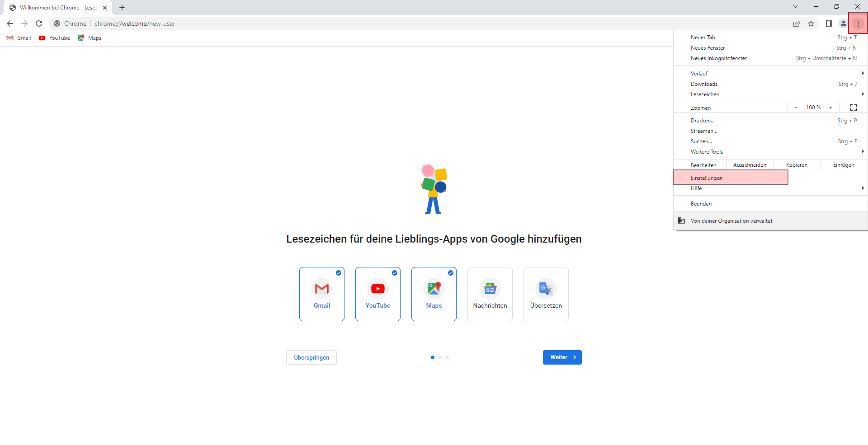
Task: Enter fullscreen via zoom row icon
Action: pyautogui.click(x=854, y=108)
